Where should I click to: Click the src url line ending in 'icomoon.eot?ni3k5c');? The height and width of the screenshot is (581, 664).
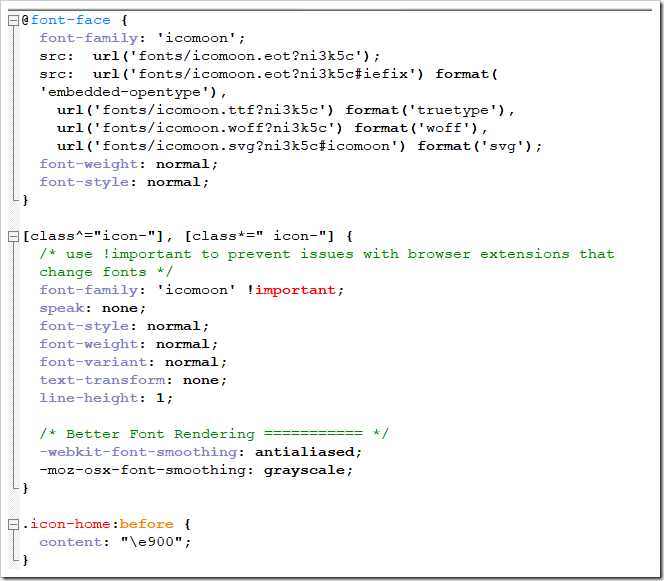pyautogui.click(x=210, y=56)
